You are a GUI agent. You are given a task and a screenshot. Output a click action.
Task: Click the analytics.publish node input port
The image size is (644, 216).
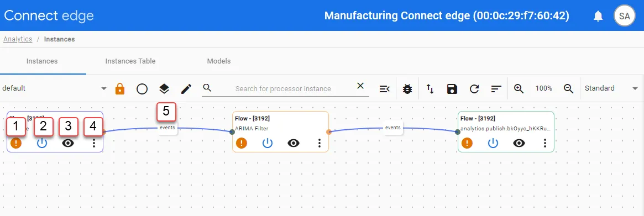(458, 132)
